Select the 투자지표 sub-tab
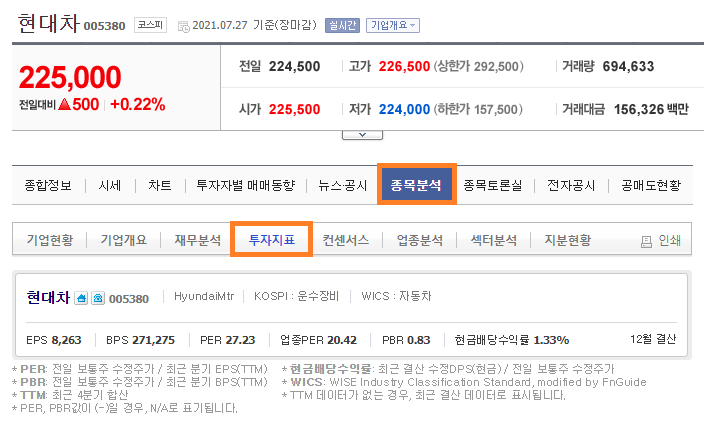This screenshot has height=424, width=704. pos(271,239)
